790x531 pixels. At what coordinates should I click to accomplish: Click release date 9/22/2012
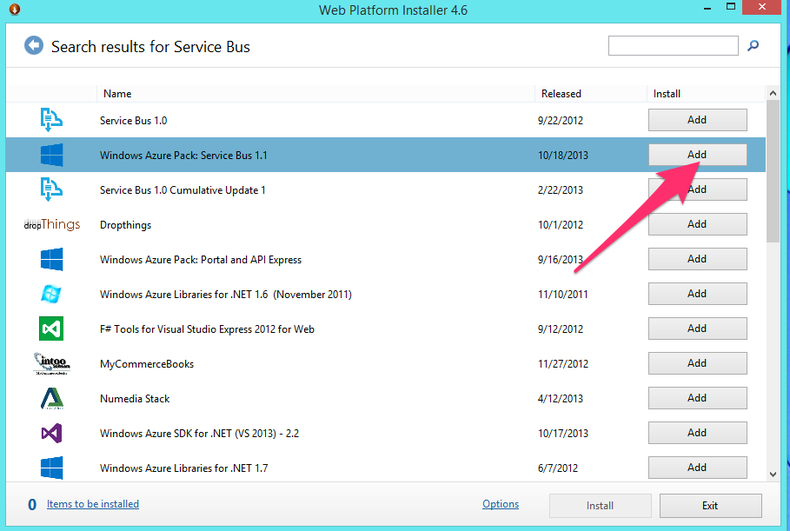pyautogui.click(x=560, y=120)
